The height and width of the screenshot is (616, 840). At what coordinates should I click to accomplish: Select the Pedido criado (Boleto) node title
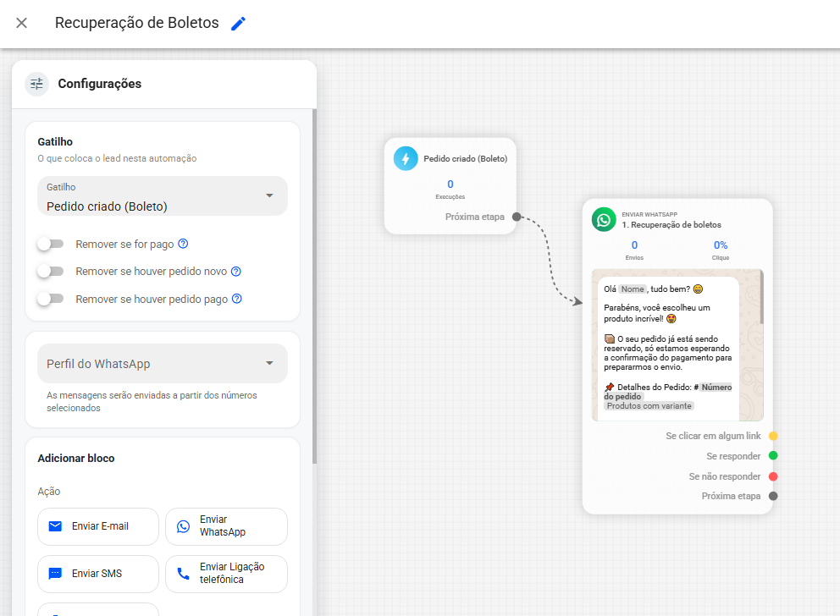point(466,159)
